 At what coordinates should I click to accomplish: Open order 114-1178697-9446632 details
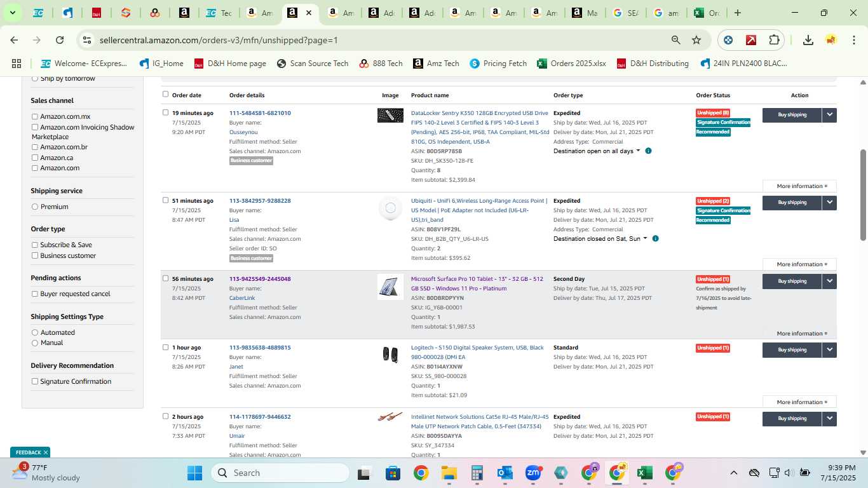coord(260,417)
